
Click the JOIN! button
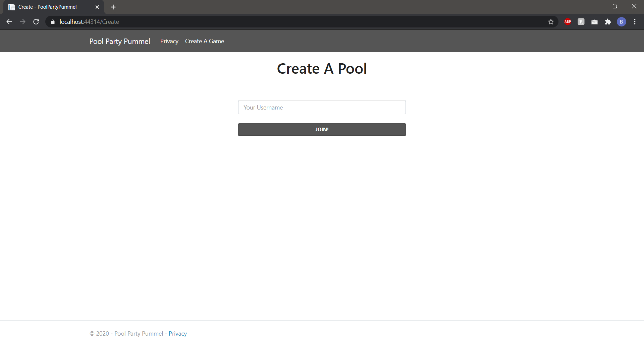tap(322, 129)
